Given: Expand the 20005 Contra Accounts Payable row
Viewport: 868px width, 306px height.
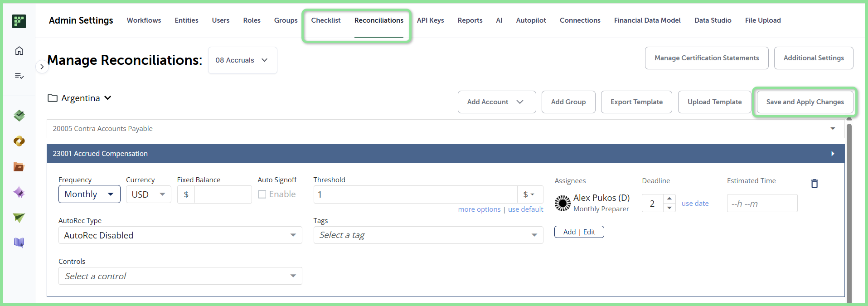Looking at the screenshot, I should [446, 129].
